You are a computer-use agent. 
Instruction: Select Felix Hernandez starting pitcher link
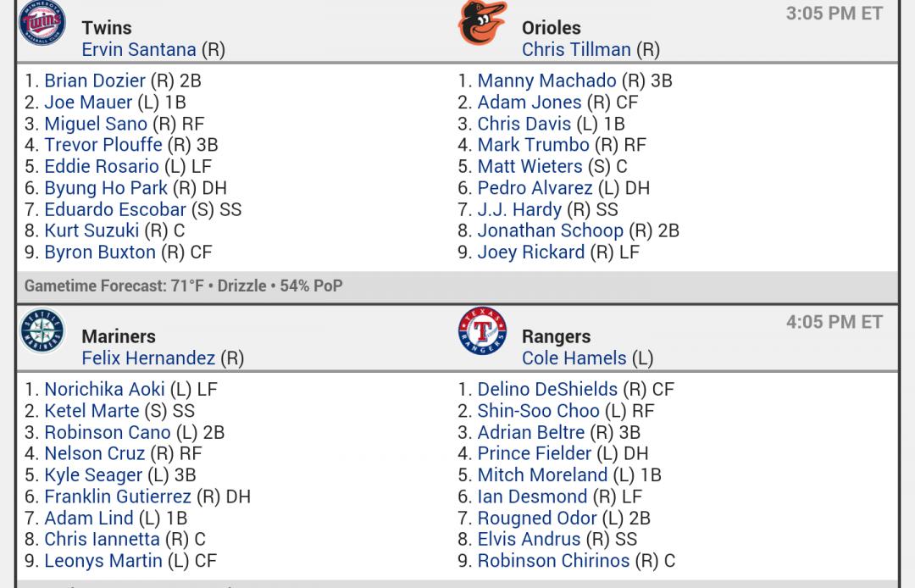tap(148, 358)
